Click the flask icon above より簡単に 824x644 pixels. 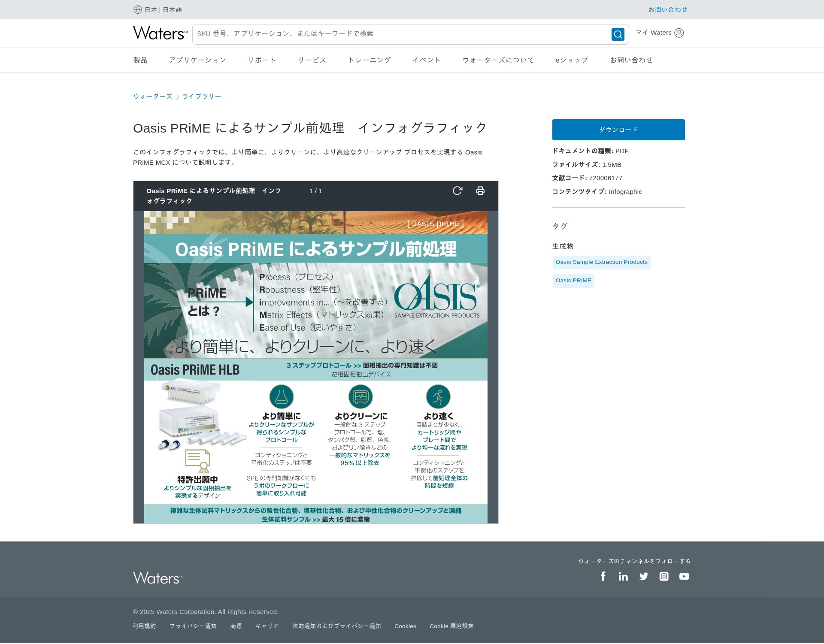pos(282,396)
